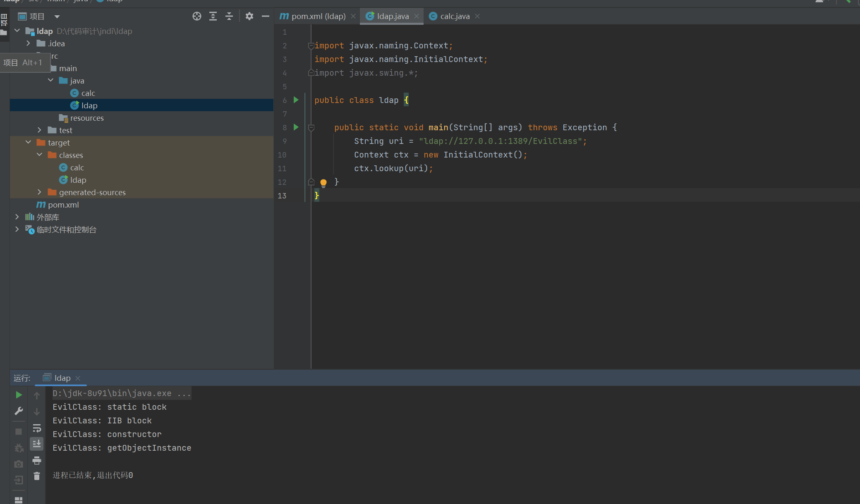Stop the running process

19,431
